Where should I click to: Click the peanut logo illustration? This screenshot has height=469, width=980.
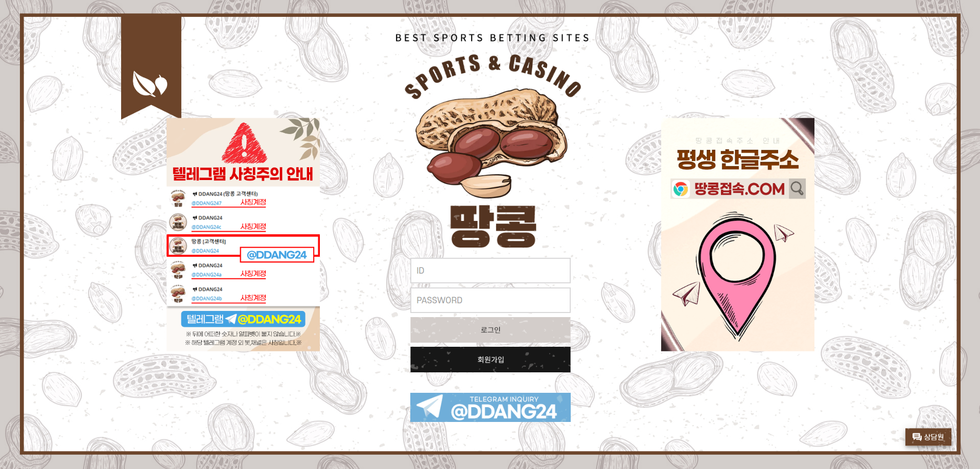pos(492,143)
